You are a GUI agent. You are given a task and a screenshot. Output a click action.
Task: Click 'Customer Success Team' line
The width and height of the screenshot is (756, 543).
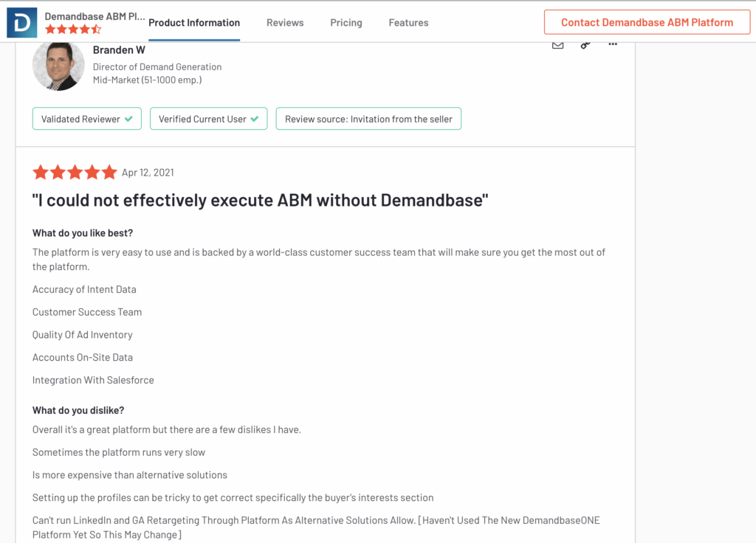tap(87, 312)
